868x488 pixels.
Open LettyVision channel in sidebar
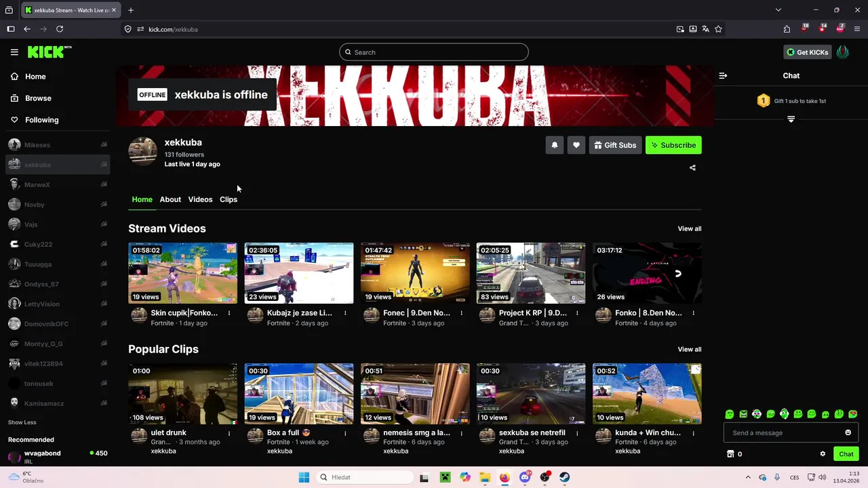[58, 304]
